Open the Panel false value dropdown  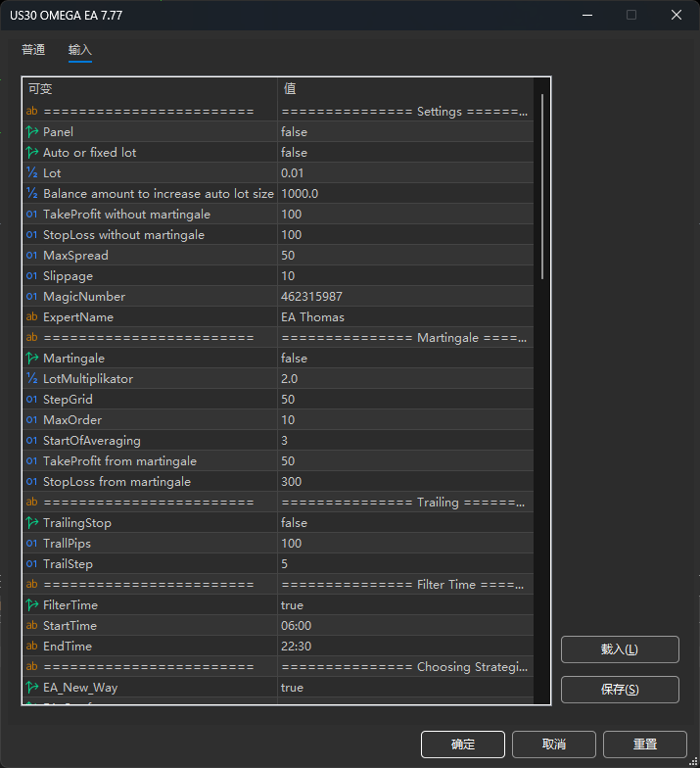(404, 132)
